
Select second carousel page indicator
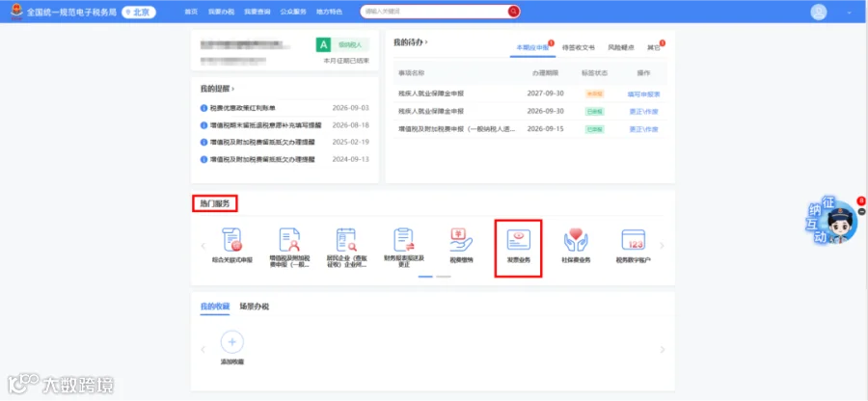point(444,276)
